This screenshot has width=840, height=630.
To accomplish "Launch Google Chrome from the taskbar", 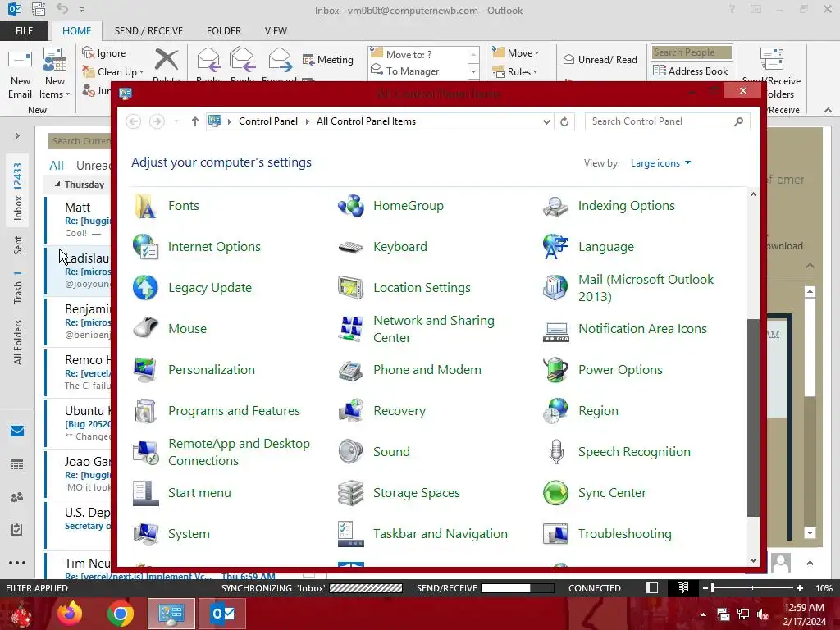I will [x=121, y=614].
